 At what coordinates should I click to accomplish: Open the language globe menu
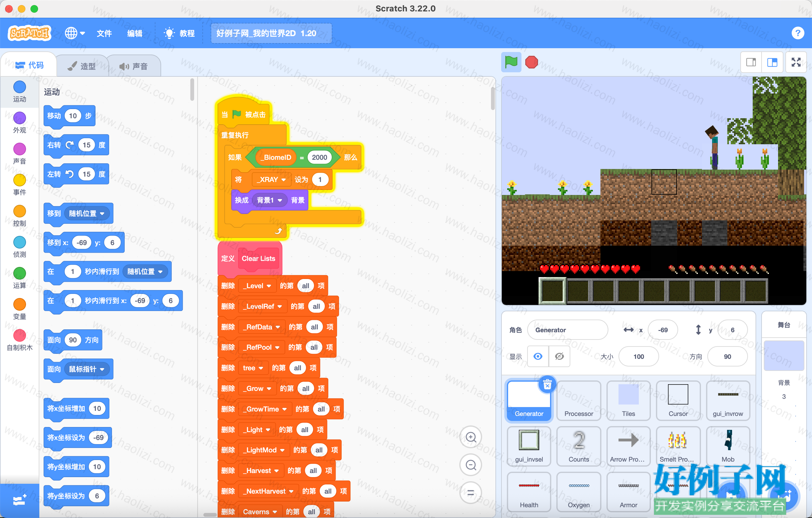point(75,33)
